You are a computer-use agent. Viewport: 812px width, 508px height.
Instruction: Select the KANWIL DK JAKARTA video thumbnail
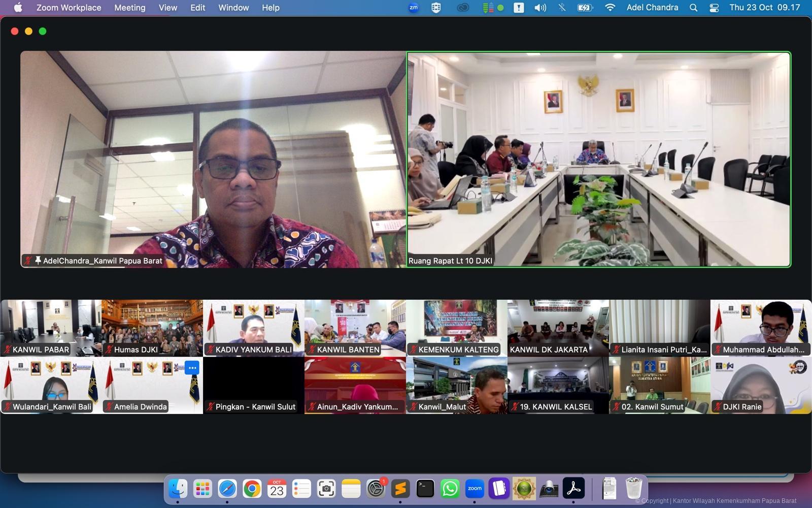coord(558,328)
